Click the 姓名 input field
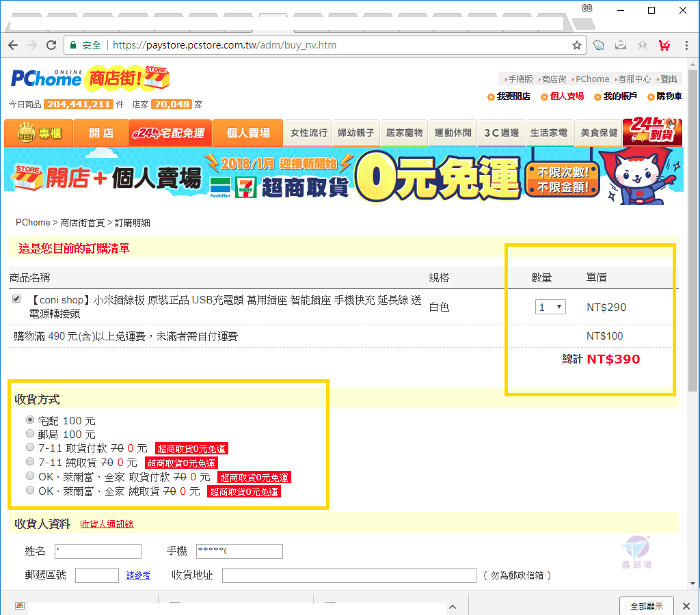 98,551
